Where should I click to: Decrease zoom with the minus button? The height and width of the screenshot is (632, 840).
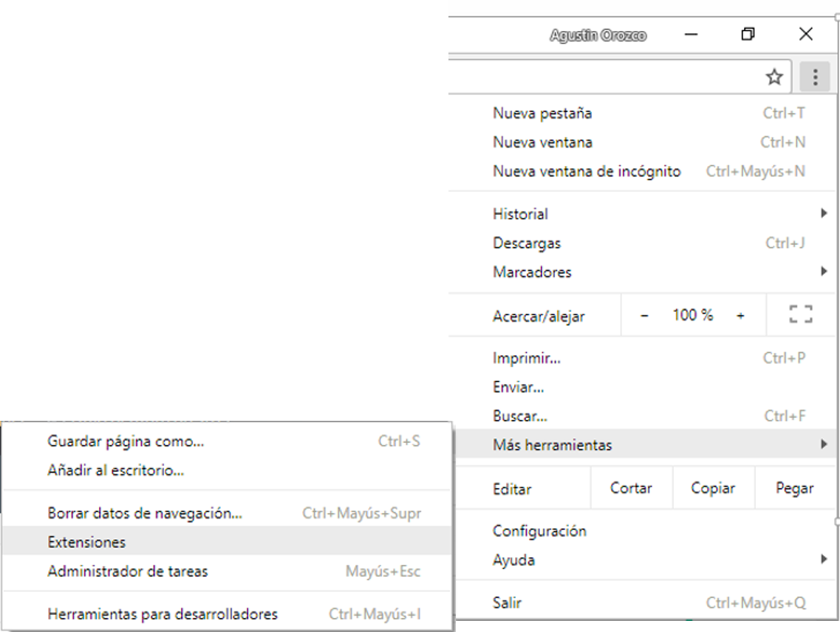tap(644, 315)
